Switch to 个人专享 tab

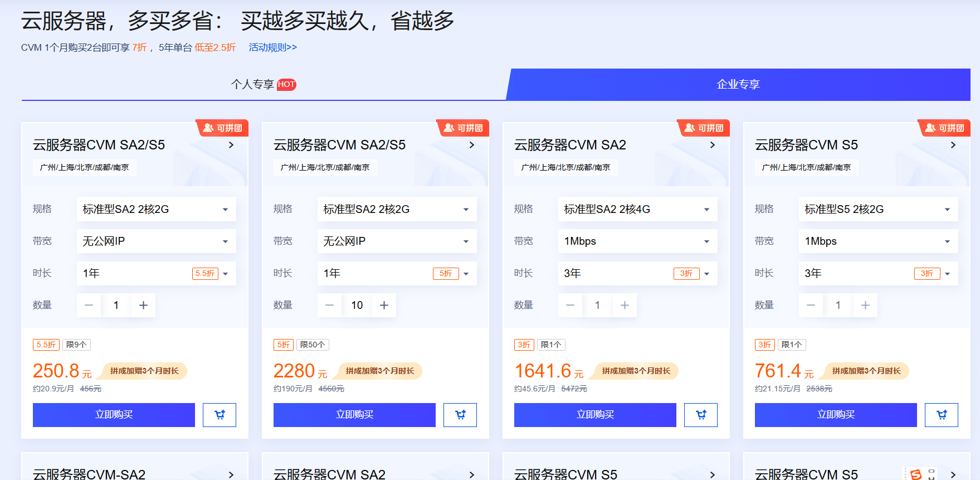[264, 84]
